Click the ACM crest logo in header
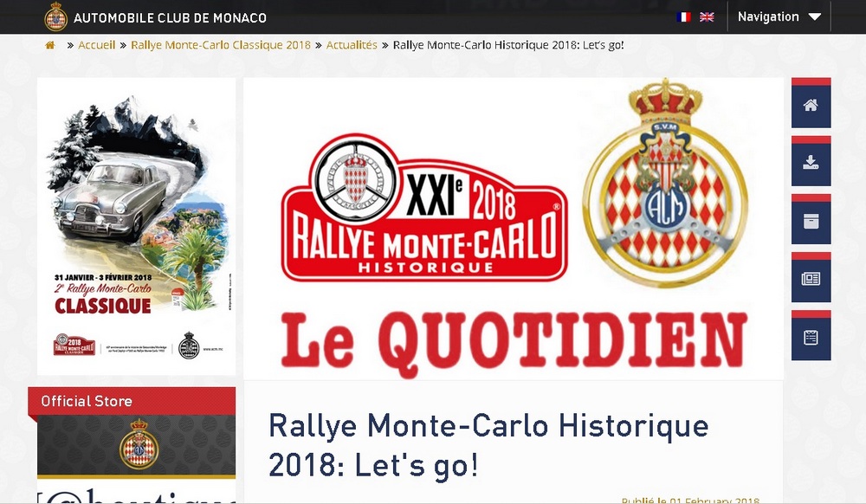 (x=55, y=16)
